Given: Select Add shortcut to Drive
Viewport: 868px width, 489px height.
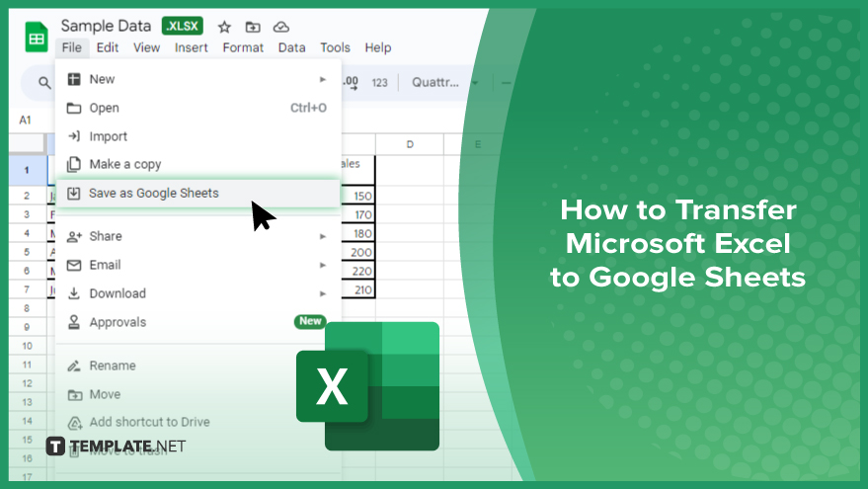Looking at the screenshot, I should pos(198,423).
